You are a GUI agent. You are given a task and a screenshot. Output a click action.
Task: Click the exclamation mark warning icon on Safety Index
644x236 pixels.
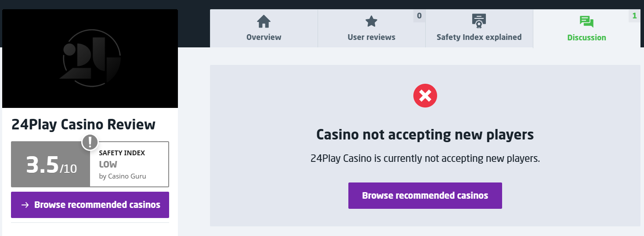pyautogui.click(x=90, y=142)
